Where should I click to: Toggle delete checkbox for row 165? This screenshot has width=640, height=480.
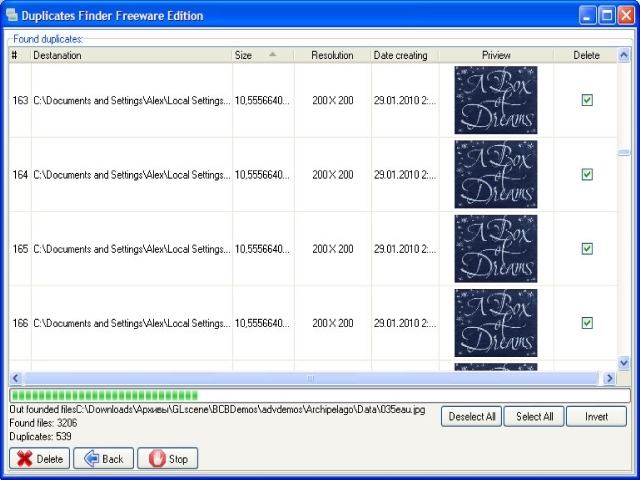tap(587, 248)
